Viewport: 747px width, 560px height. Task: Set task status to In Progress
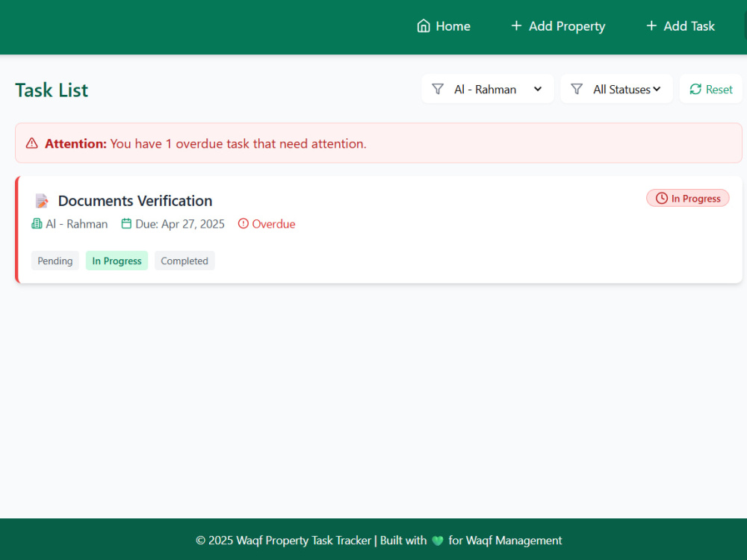[x=117, y=261]
